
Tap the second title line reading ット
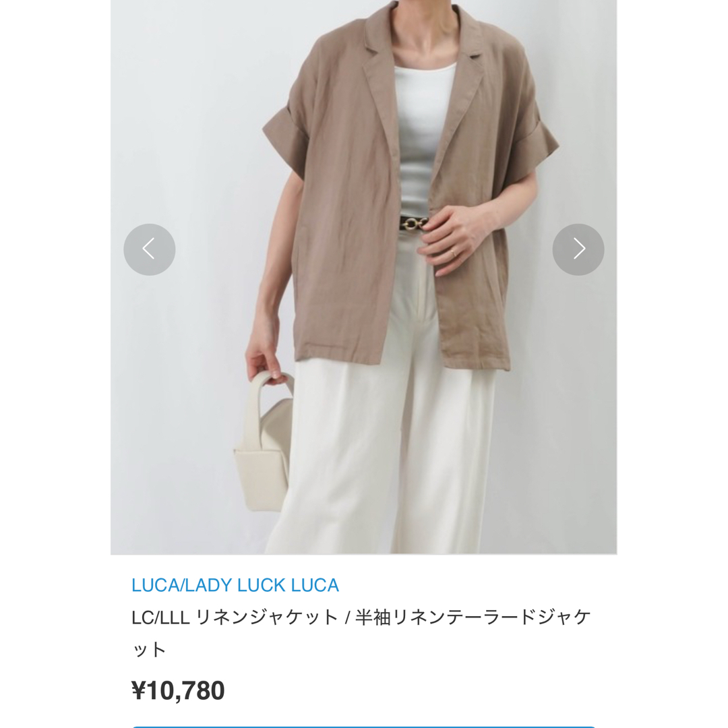pos(148,649)
